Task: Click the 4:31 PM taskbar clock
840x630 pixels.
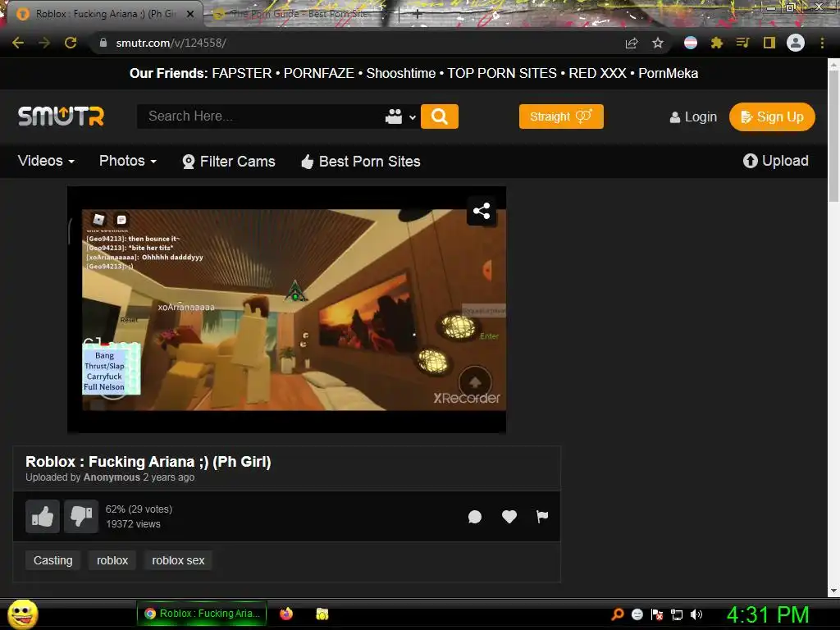Action: point(768,614)
